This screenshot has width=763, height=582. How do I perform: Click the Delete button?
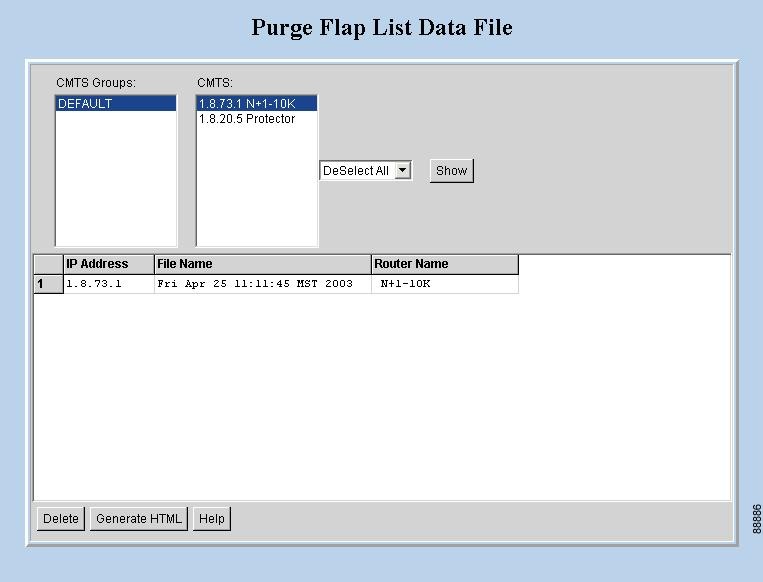point(61,519)
